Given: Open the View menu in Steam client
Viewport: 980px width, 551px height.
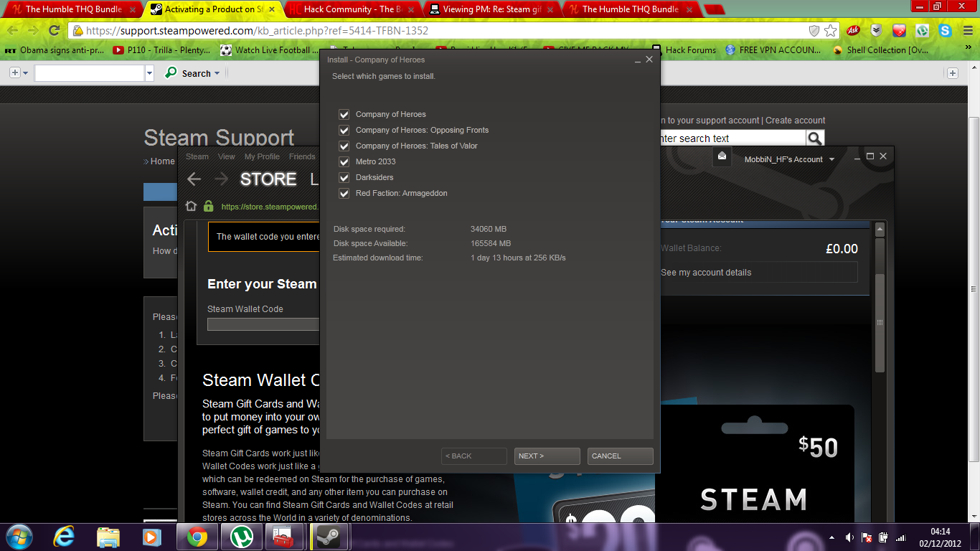Looking at the screenshot, I should (227, 156).
